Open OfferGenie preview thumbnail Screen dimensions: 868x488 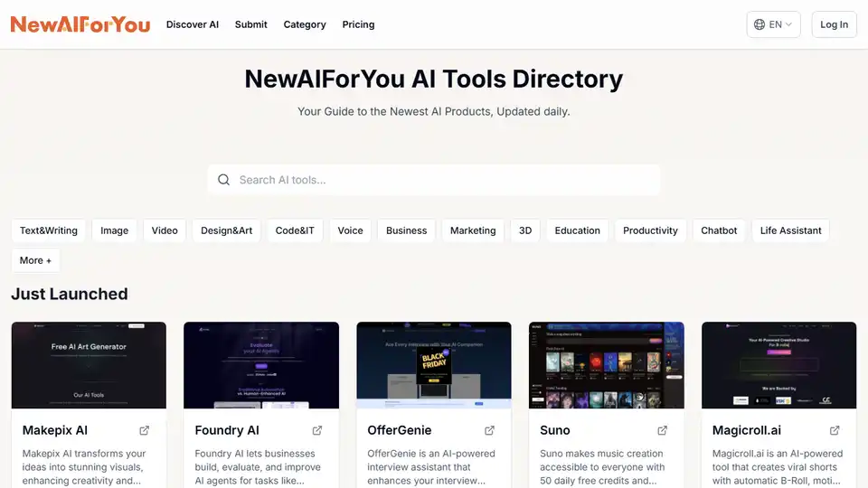tap(434, 365)
